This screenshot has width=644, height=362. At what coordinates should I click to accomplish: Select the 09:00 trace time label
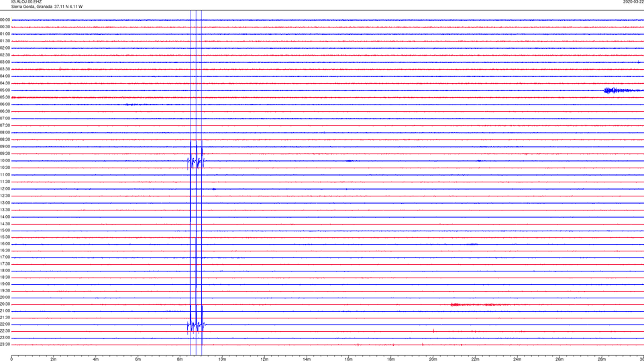(x=5, y=147)
